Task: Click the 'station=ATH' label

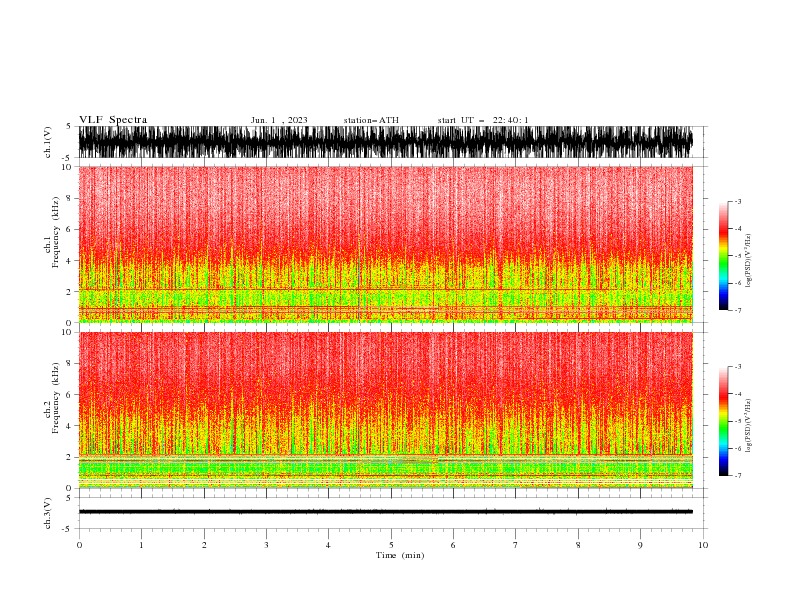Action: (x=371, y=120)
